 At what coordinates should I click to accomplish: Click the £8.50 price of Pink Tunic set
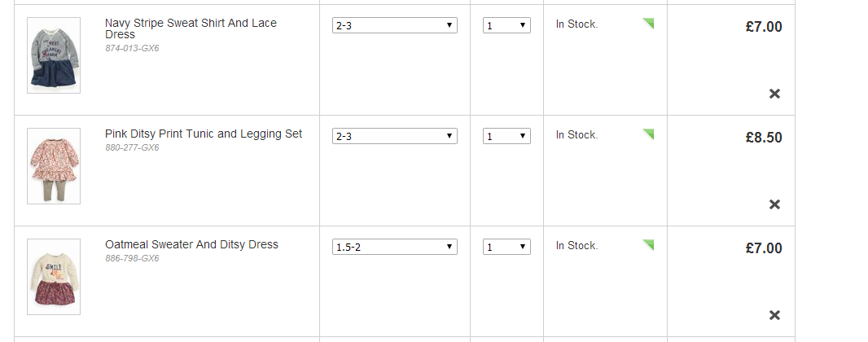763,138
